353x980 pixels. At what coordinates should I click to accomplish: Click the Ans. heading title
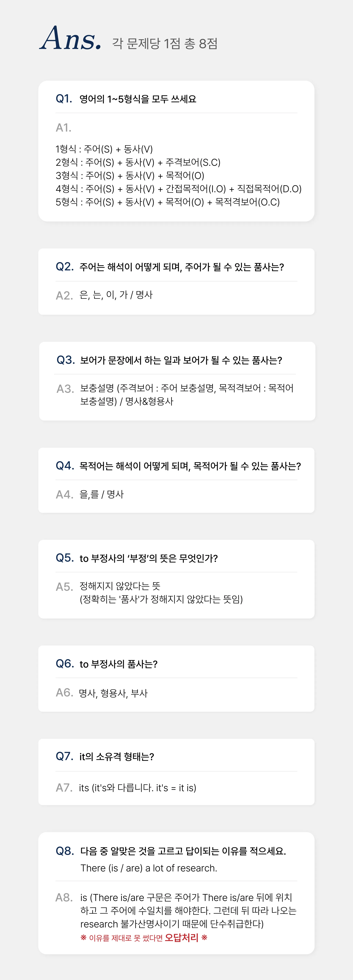click(71, 39)
